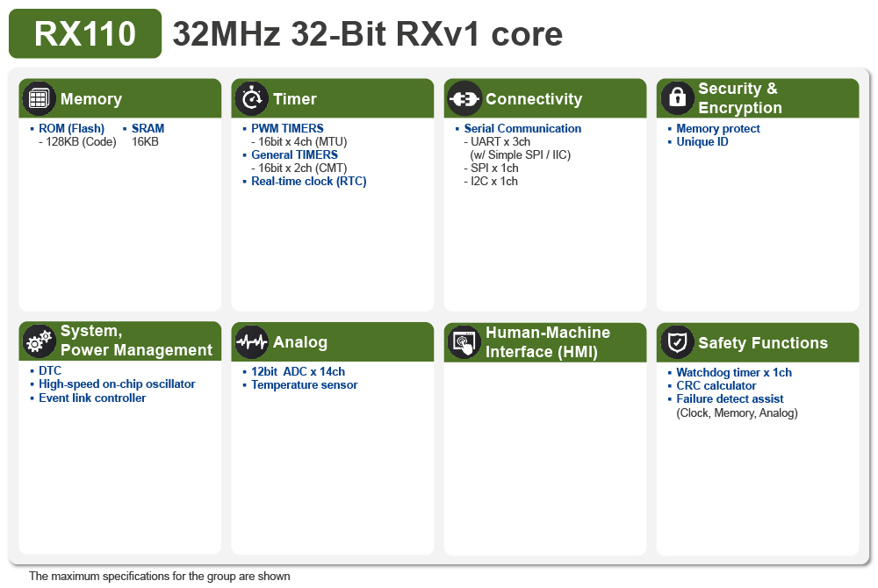Click the Connectivity plug icon
This screenshot has height=588, width=878.
tap(464, 97)
